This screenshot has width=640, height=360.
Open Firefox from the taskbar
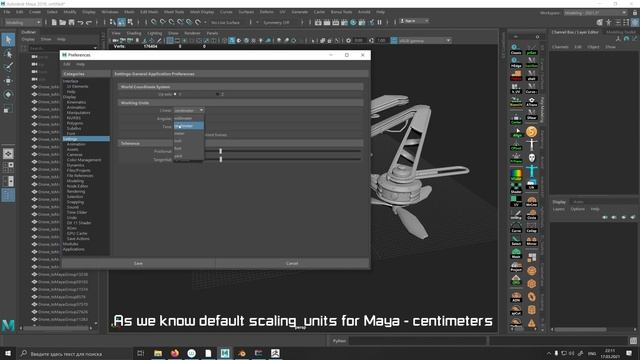[x=175, y=353]
